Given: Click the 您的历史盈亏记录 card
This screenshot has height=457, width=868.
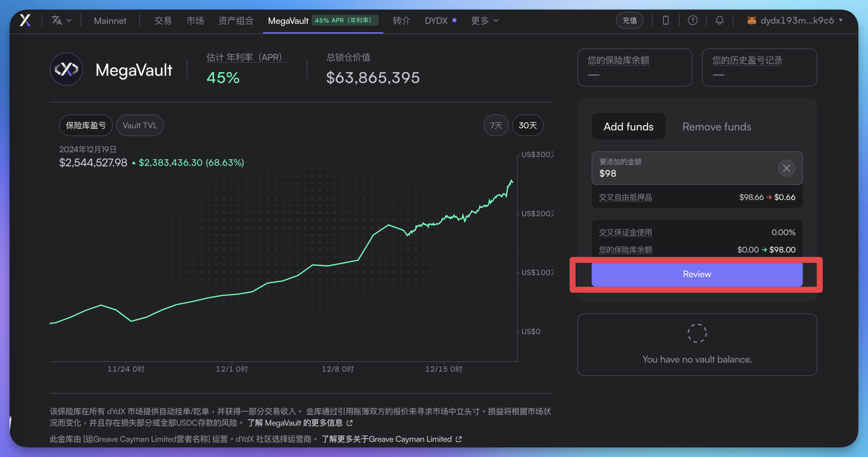Looking at the screenshot, I should tap(759, 68).
